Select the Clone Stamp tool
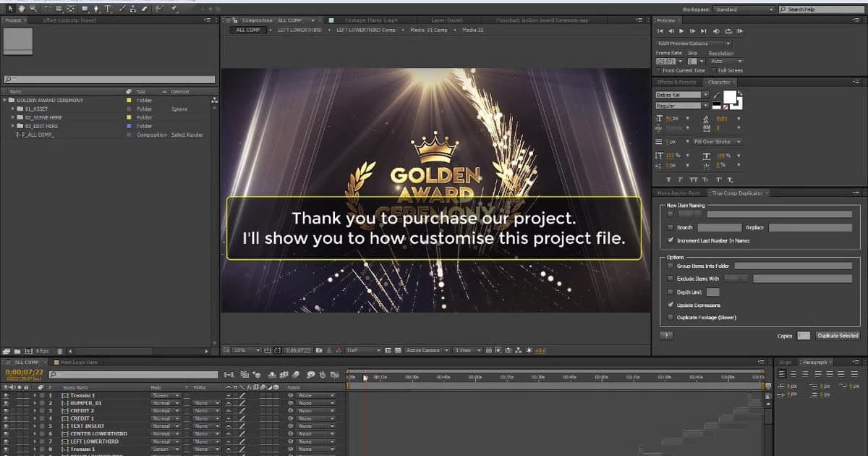 click(x=133, y=9)
